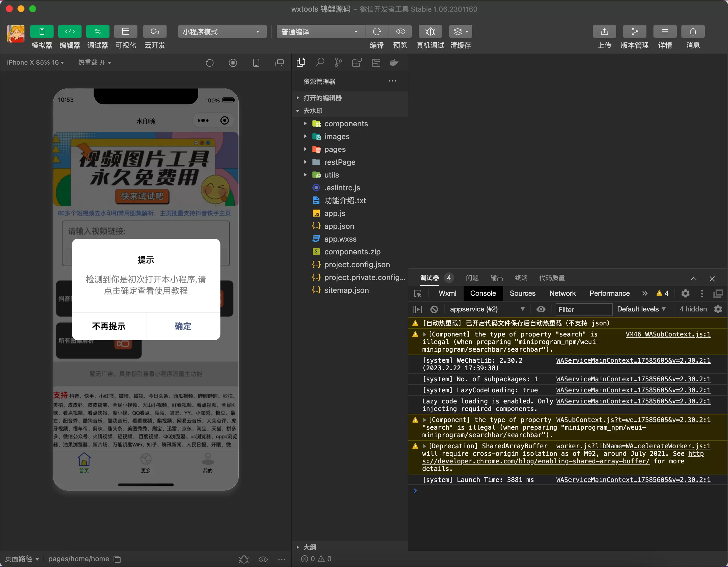Switch to the Network devtools tab
The height and width of the screenshot is (567, 728).
point(562,293)
